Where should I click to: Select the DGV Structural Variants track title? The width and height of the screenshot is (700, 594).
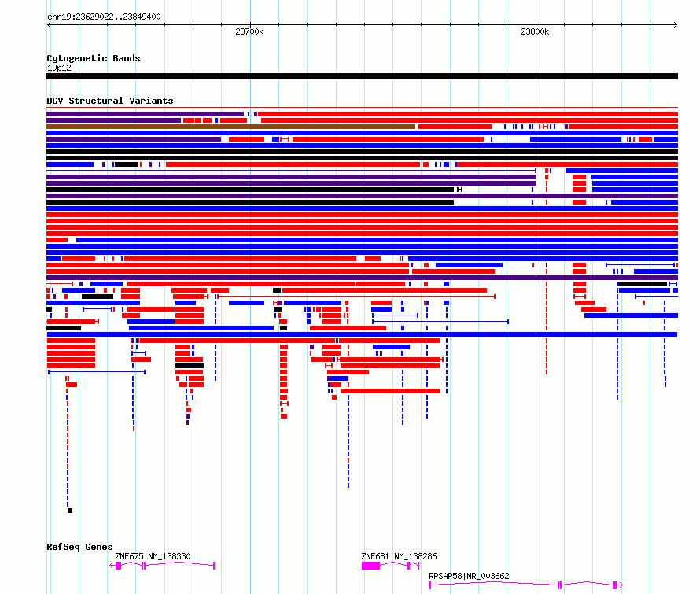110,101
